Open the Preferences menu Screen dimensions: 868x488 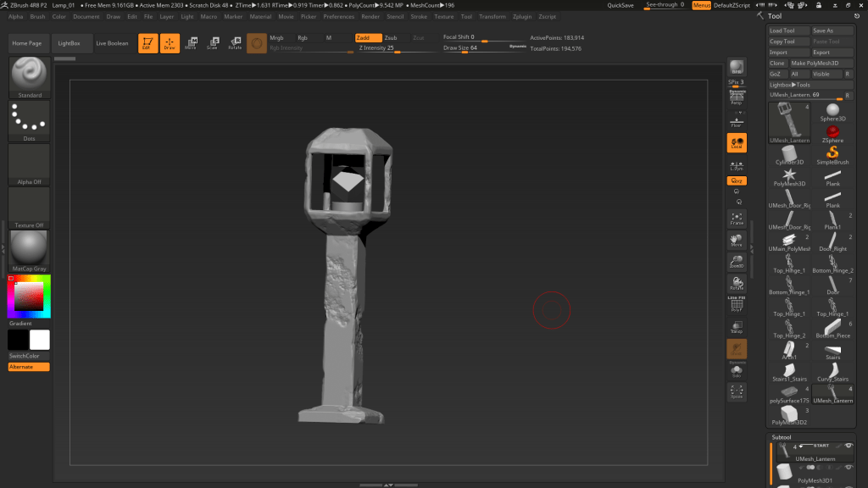click(x=339, y=16)
